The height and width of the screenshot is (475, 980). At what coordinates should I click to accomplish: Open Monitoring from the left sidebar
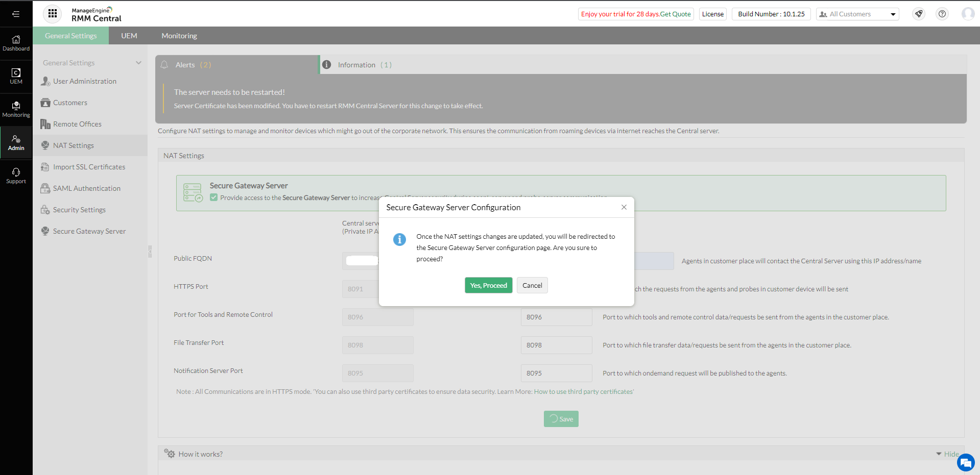tap(16, 108)
